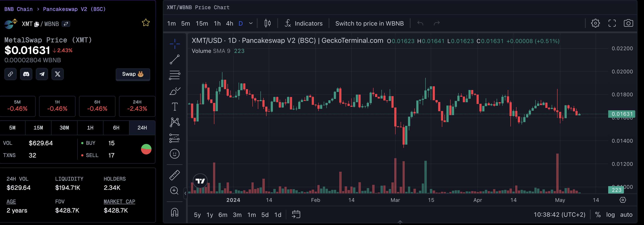Open the Discord community link icon
Image resolution: width=644 pixels, height=225 pixels.
(26, 74)
